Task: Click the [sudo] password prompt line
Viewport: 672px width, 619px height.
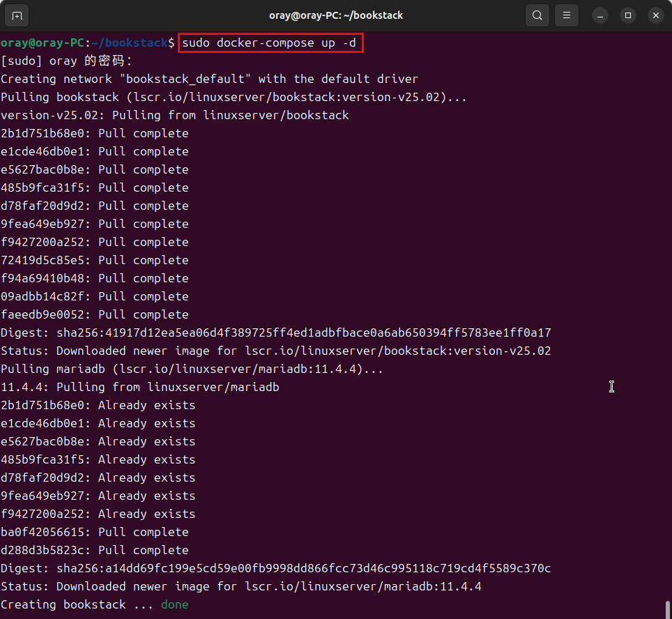Action: tap(66, 61)
